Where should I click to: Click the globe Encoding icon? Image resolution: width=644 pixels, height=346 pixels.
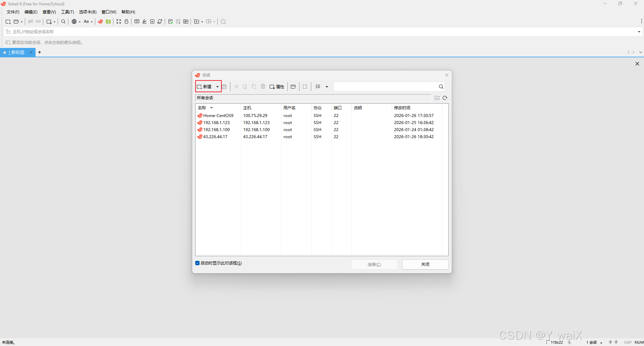(x=74, y=21)
